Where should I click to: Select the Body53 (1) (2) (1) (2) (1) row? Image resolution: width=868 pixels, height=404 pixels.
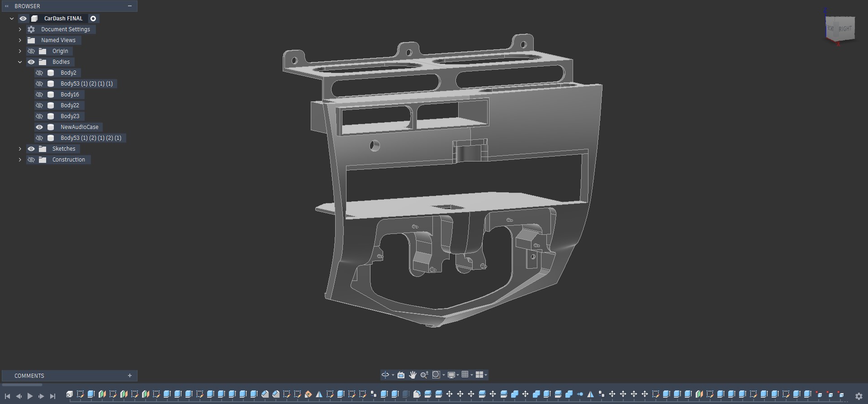click(x=80, y=138)
